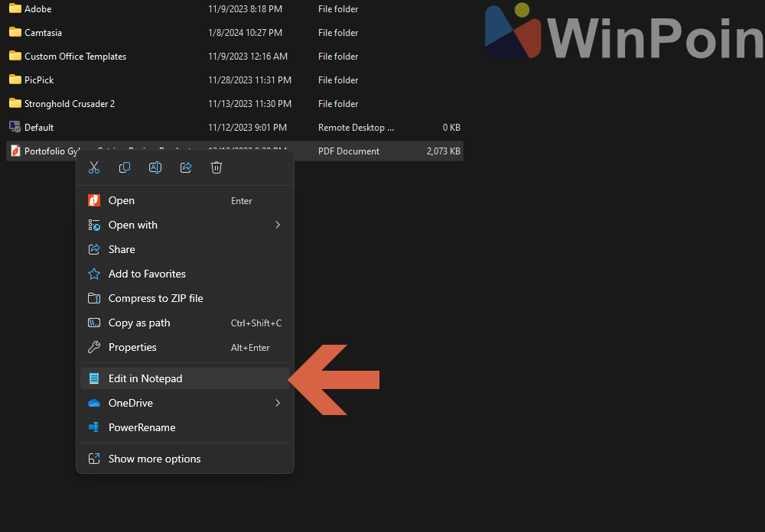Select Compress to ZIP file
Image resolution: width=765 pixels, height=532 pixels.
(x=155, y=299)
